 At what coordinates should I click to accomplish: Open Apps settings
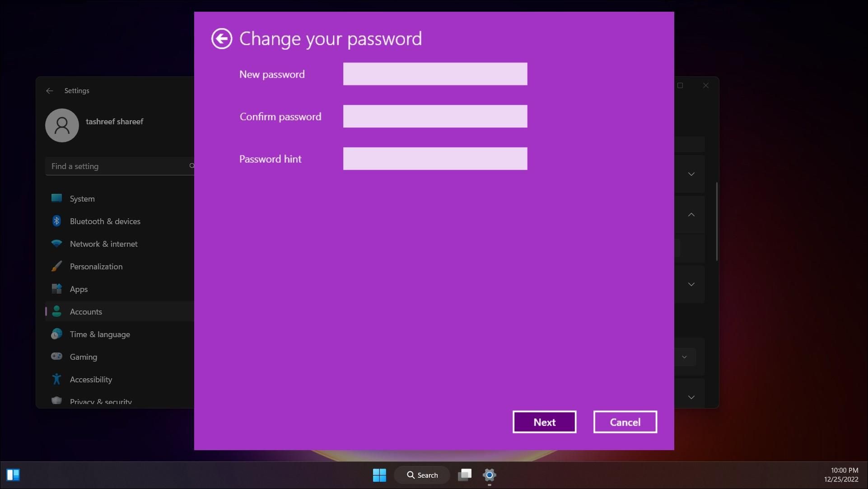coord(79,289)
